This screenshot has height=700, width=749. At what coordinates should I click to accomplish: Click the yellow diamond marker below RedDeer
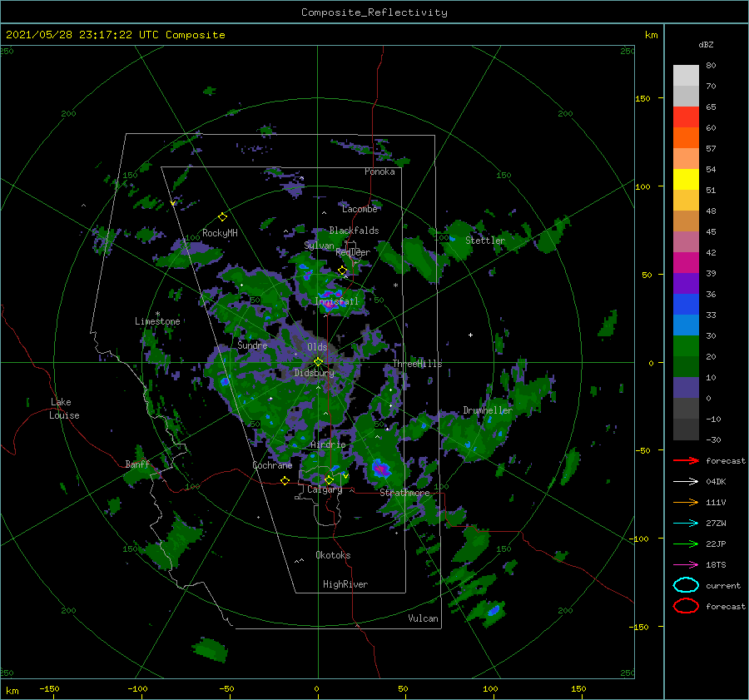(342, 271)
